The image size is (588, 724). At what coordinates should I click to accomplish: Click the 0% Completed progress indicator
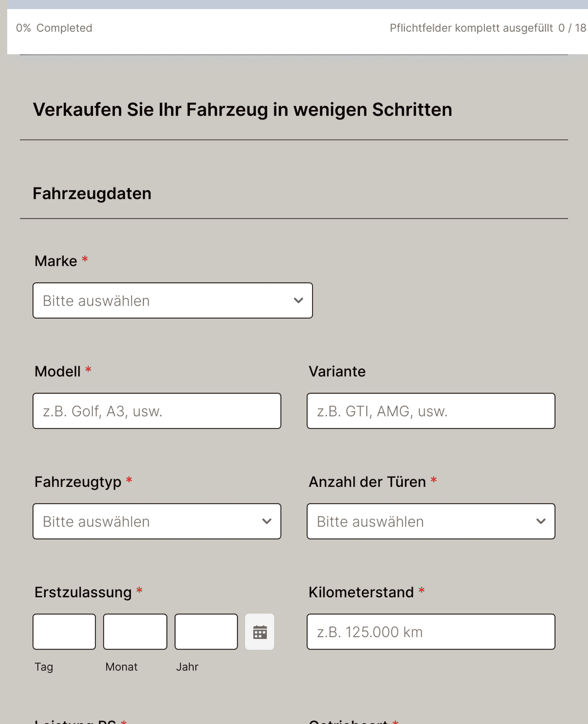point(54,28)
